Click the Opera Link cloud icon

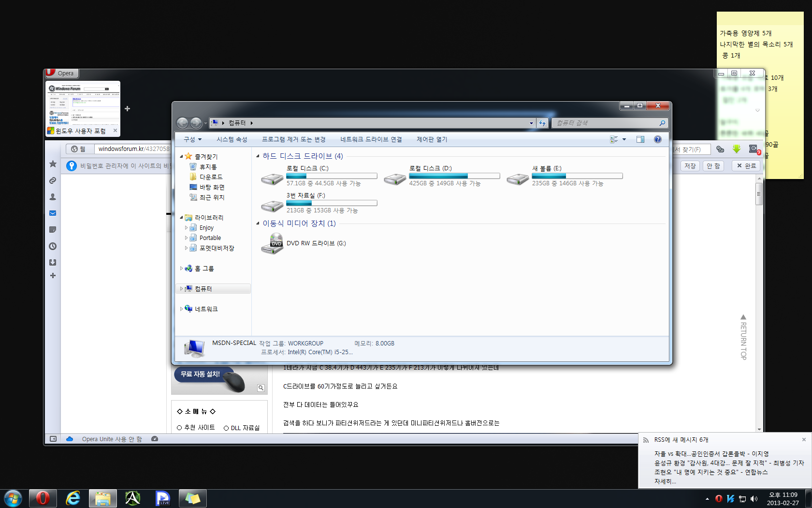[x=70, y=439]
